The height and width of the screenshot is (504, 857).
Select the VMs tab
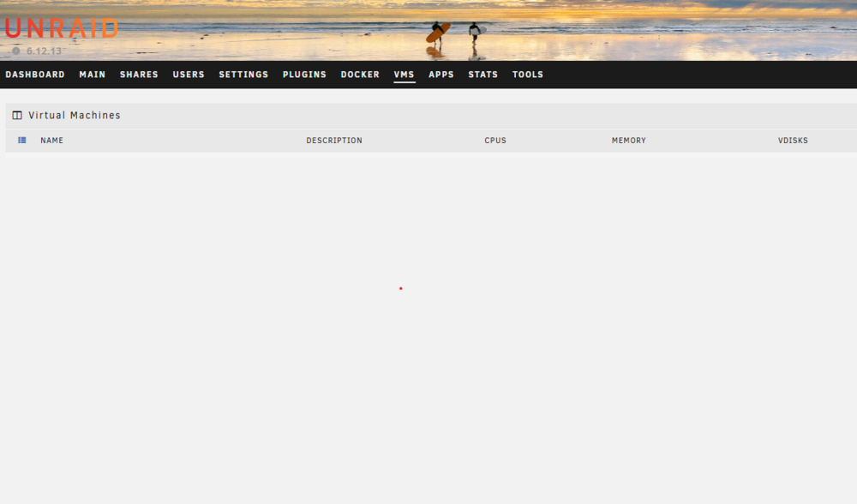click(x=405, y=75)
